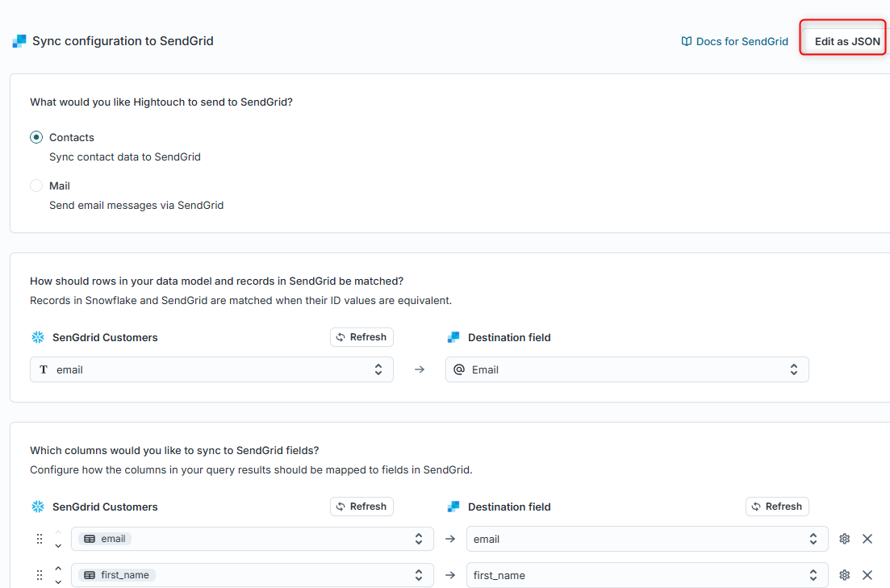Refresh Destination field list in column mapping
The image size is (890, 588).
(x=777, y=507)
